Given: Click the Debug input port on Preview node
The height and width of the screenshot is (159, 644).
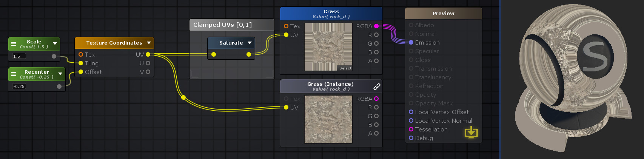Looking at the screenshot, I should pos(411,138).
